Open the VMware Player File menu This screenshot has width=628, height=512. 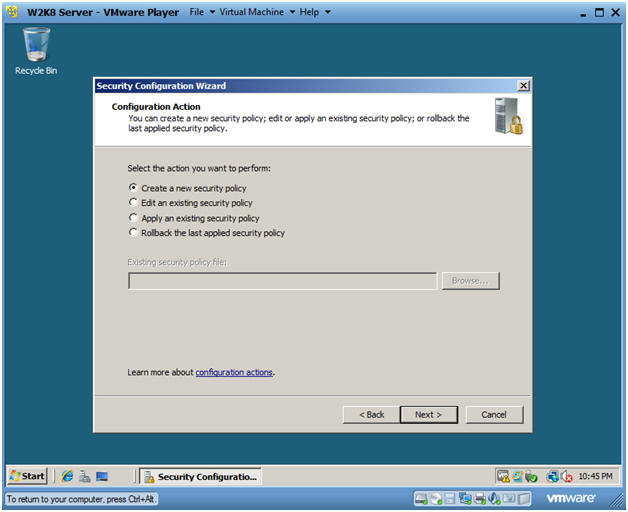point(202,12)
